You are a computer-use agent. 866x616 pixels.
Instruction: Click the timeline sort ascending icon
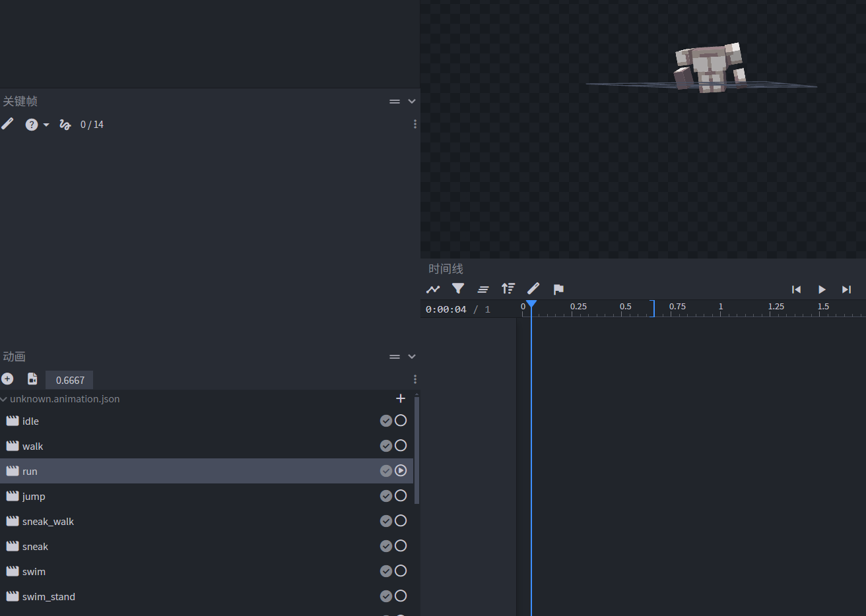(x=508, y=289)
